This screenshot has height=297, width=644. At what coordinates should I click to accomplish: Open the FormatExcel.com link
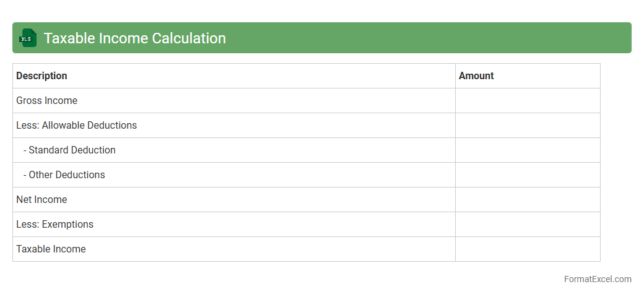coord(597,279)
